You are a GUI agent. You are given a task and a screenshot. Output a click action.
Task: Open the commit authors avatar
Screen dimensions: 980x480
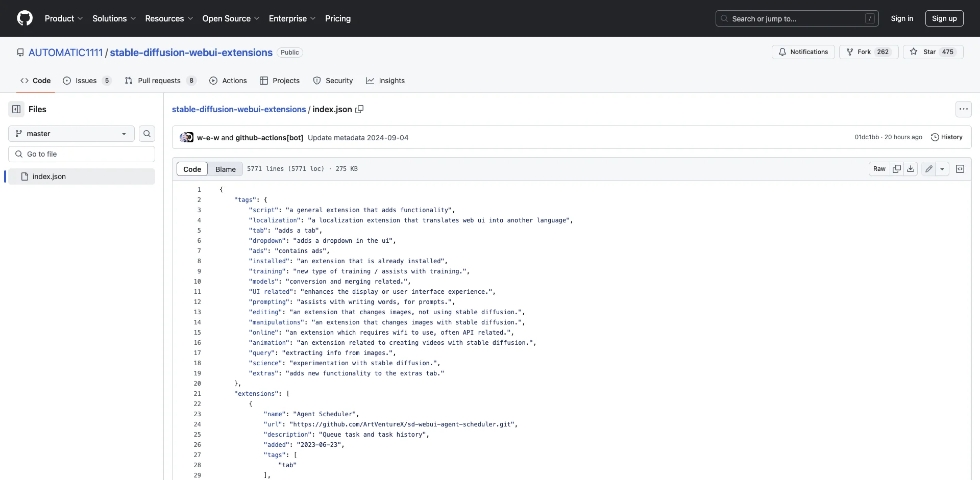pos(186,138)
